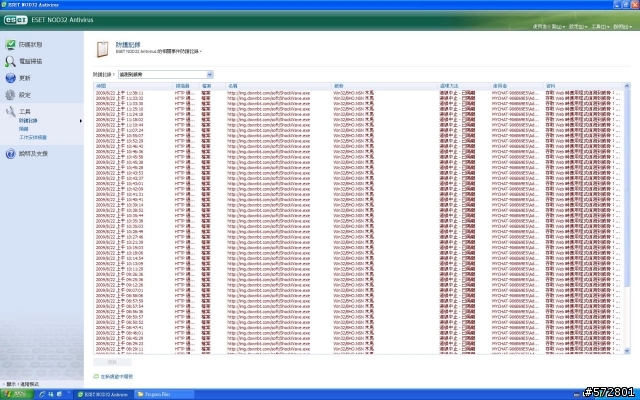Launch Internet Explorer from quick launch

(x=42, y=394)
